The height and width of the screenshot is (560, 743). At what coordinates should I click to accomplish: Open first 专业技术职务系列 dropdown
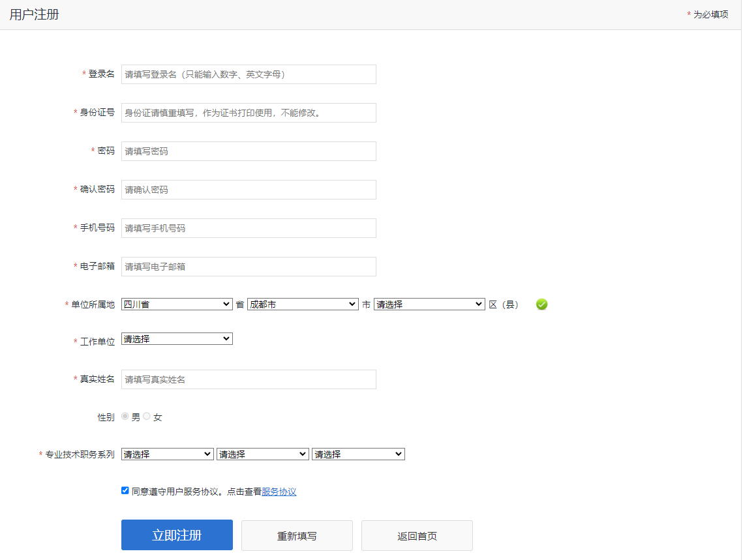[x=168, y=454]
